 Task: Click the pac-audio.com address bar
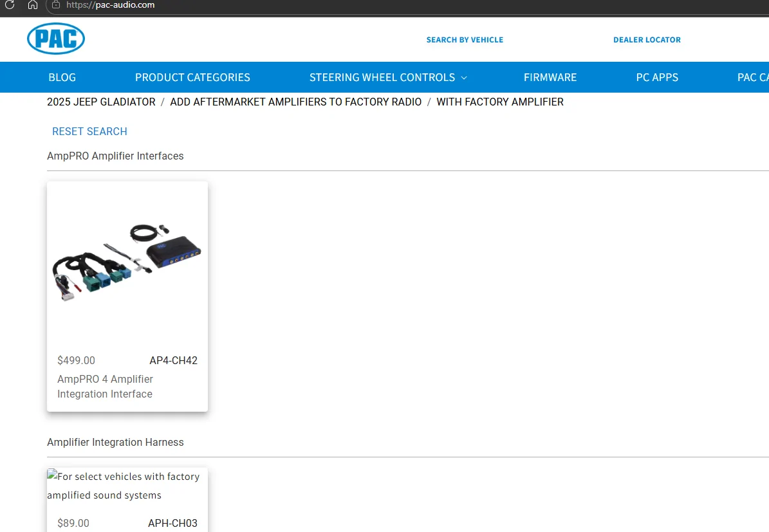point(407,5)
